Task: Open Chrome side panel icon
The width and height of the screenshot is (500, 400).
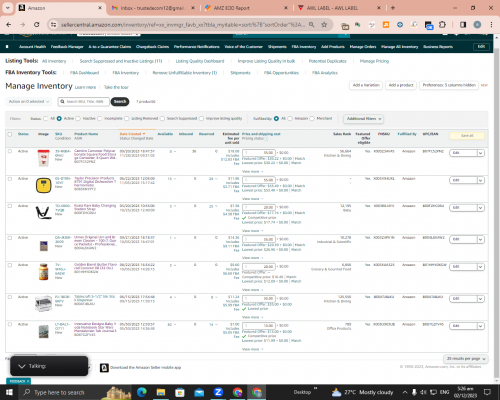Action: (x=463, y=25)
